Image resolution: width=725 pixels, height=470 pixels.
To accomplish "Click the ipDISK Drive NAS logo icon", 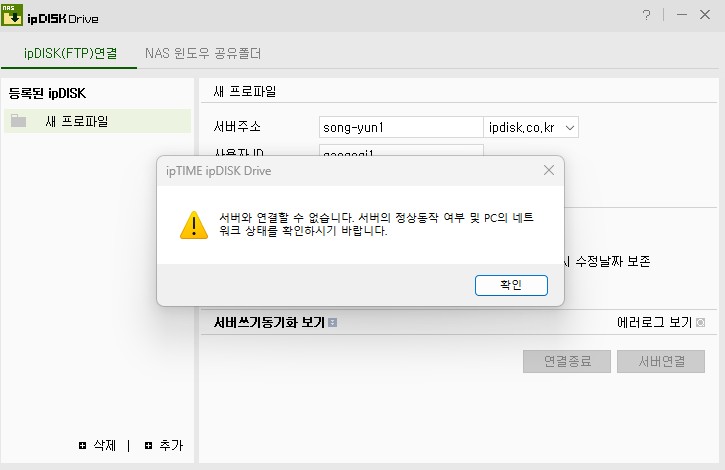I will tap(12, 15).
